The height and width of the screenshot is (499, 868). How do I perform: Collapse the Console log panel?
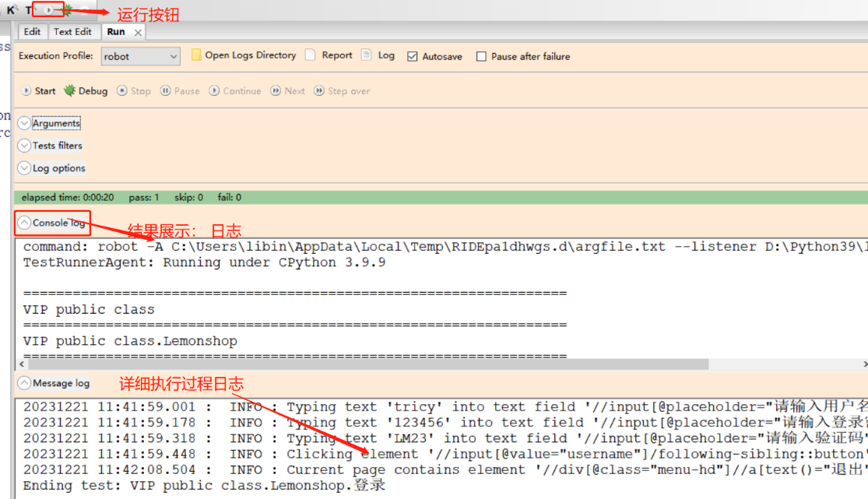click(x=24, y=223)
